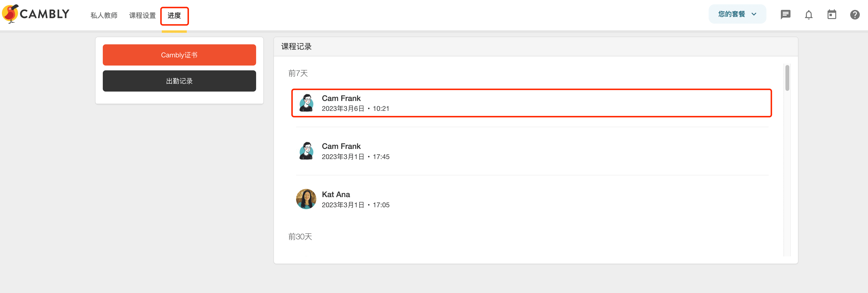The image size is (868, 293).
Task: Open Kat Ana lesson at 17:05
Action: (x=531, y=199)
